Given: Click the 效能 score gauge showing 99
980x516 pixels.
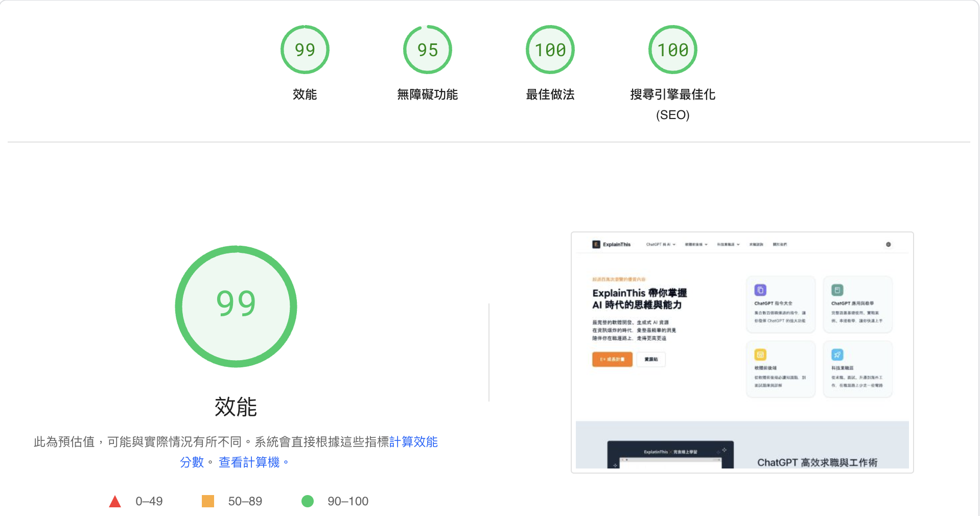Looking at the screenshot, I should click(x=236, y=306).
